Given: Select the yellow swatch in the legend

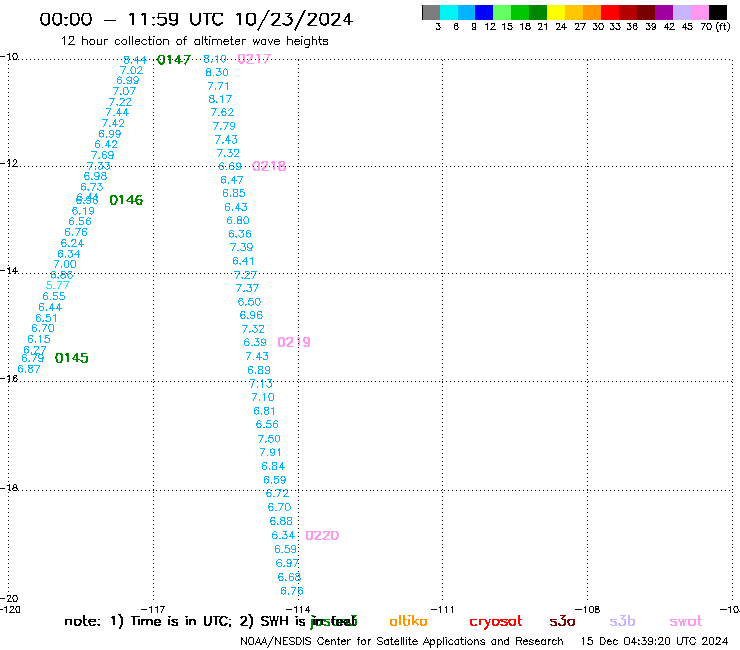Looking at the screenshot, I should pos(556,12).
